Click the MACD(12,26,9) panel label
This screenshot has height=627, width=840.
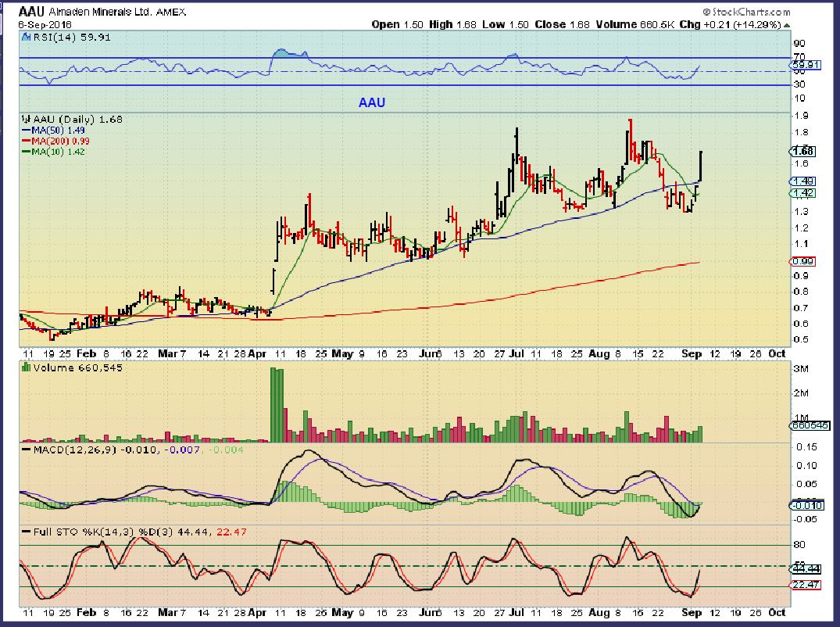coord(75,450)
